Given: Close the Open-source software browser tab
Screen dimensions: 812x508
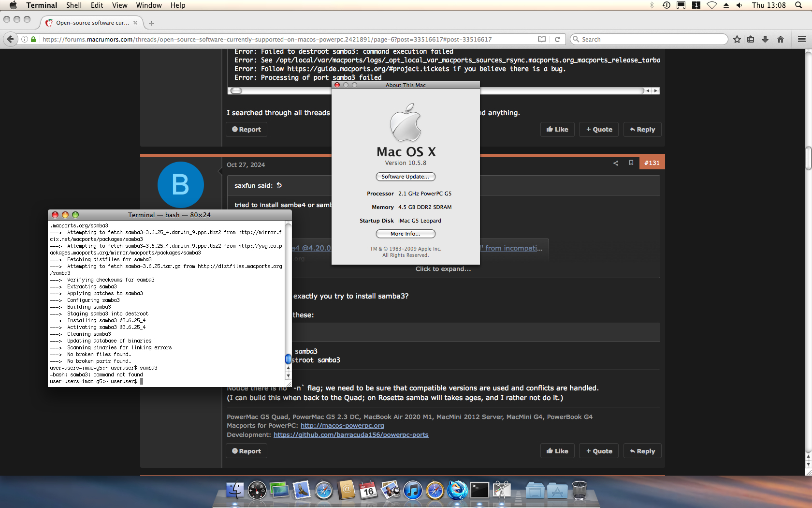Looking at the screenshot, I should [x=135, y=23].
